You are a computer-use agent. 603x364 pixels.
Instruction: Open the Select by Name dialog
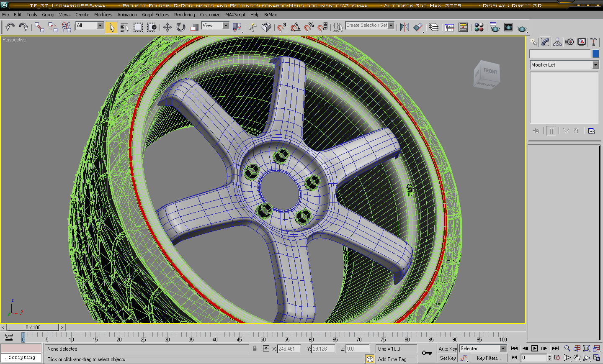click(x=124, y=28)
